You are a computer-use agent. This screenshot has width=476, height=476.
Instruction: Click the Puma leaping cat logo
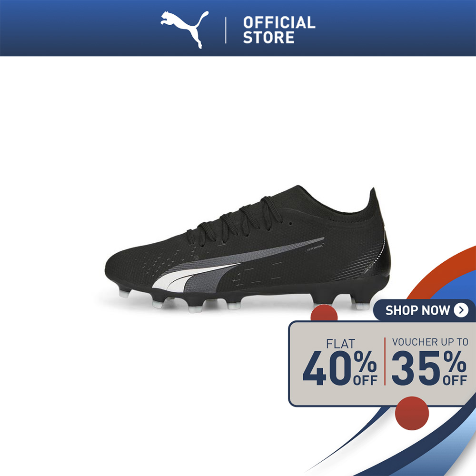pos(185,30)
